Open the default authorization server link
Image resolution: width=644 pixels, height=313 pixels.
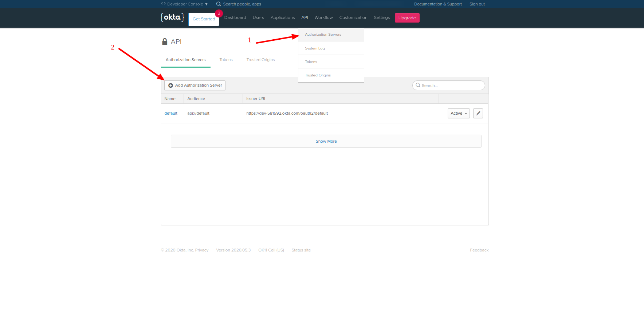[x=171, y=113]
